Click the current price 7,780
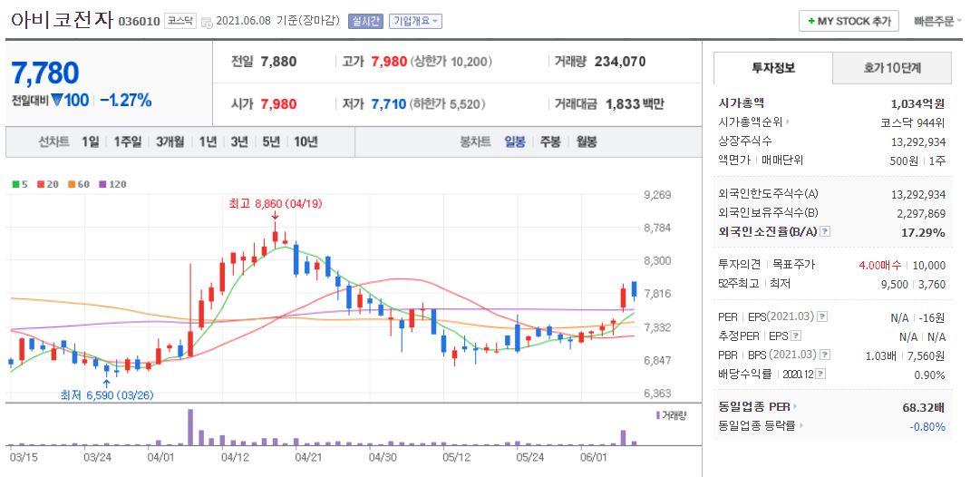 tap(45, 73)
